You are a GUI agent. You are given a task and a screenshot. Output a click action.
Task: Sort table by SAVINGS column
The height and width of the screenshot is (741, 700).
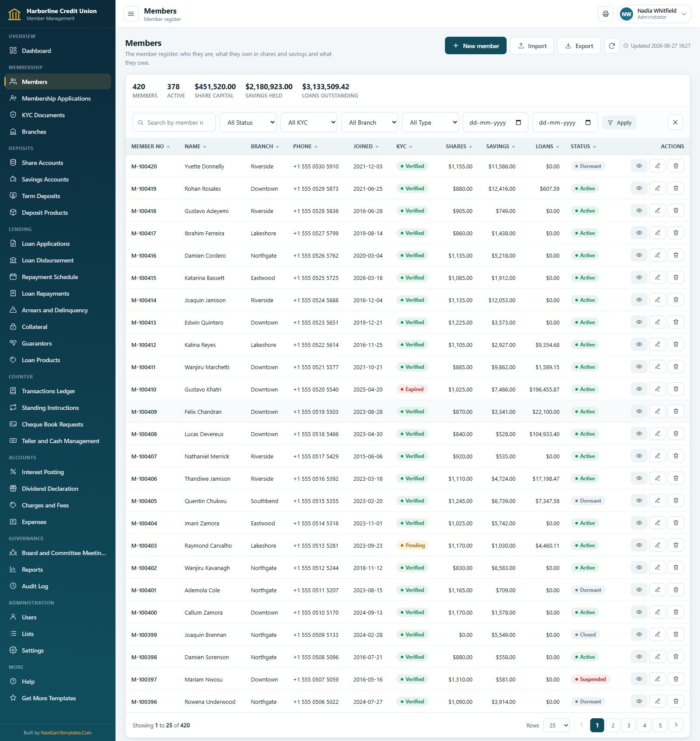(500, 147)
